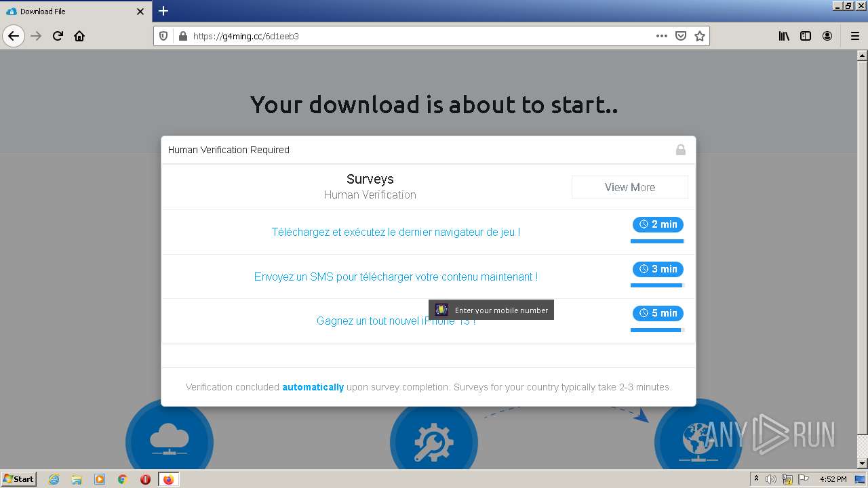Open the network status tray icon

787,479
